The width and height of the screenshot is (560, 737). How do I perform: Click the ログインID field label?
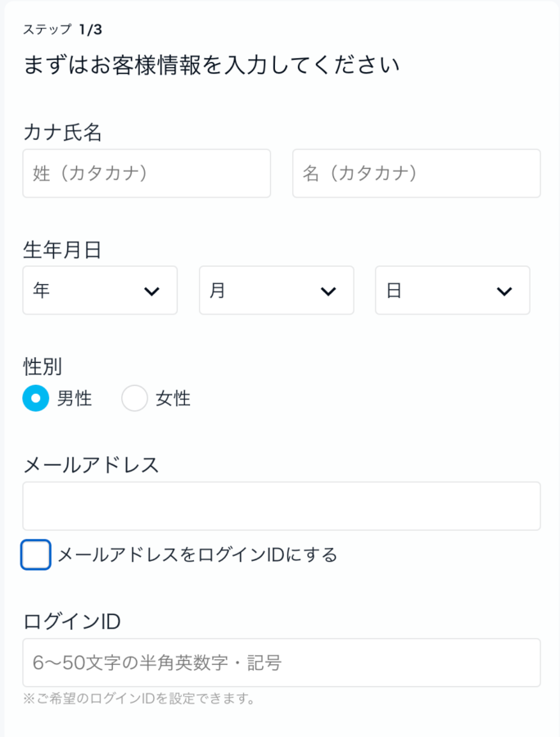[x=72, y=622]
